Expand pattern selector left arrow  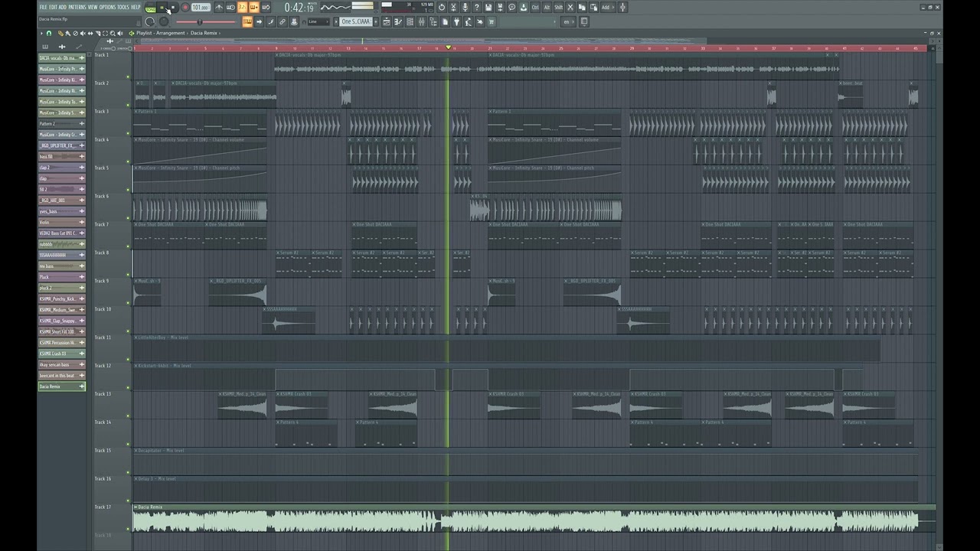(336, 21)
